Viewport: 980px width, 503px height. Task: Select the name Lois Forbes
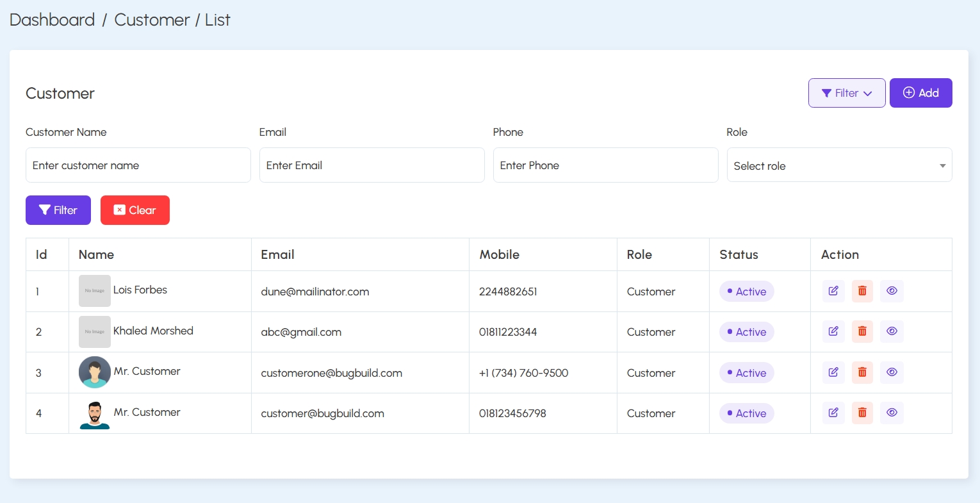click(x=140, y=290)
